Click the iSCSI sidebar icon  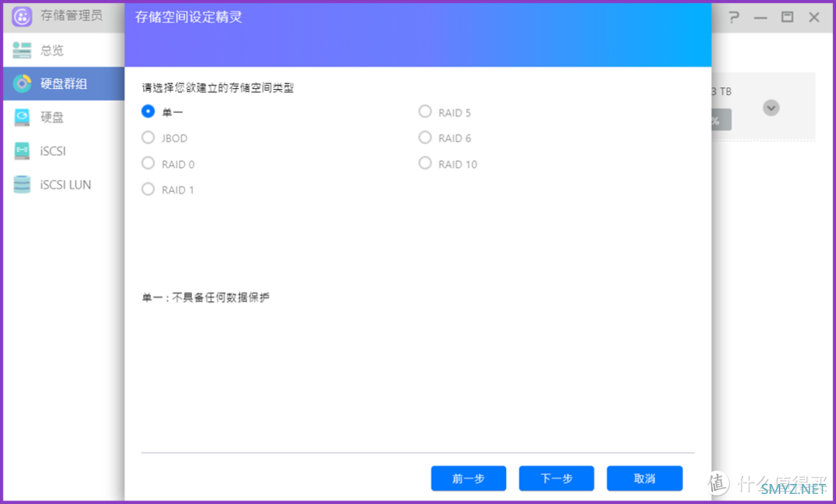tap(22, 151)
